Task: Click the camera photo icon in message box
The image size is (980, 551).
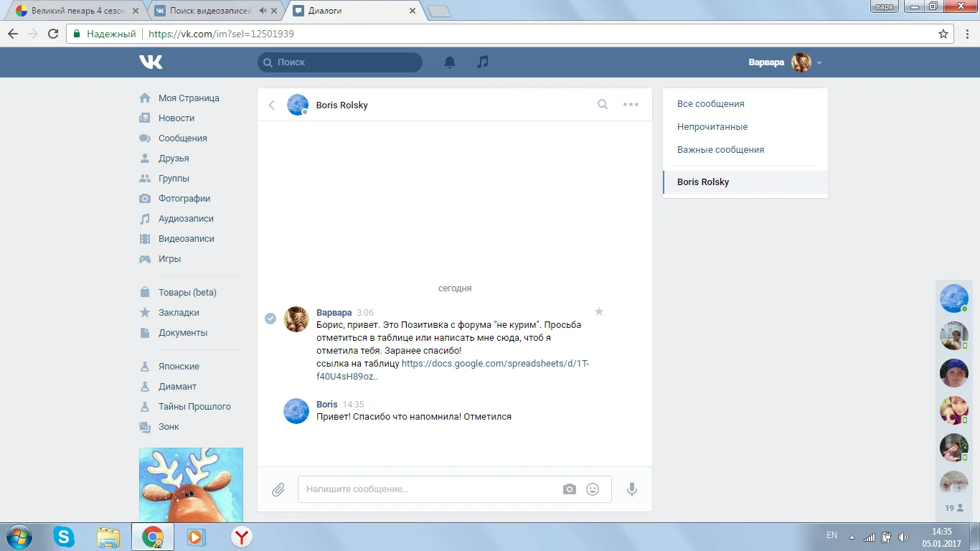Action: (x=570, y=489)
